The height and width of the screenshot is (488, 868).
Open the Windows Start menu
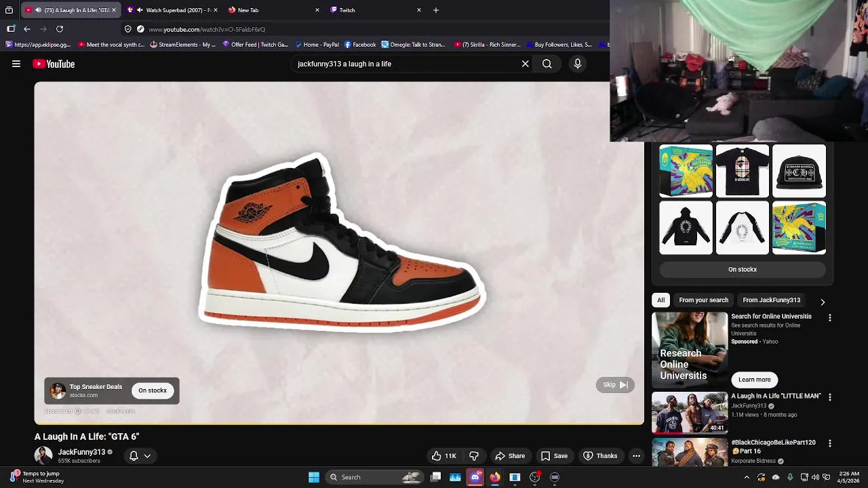tap(314, 477)
